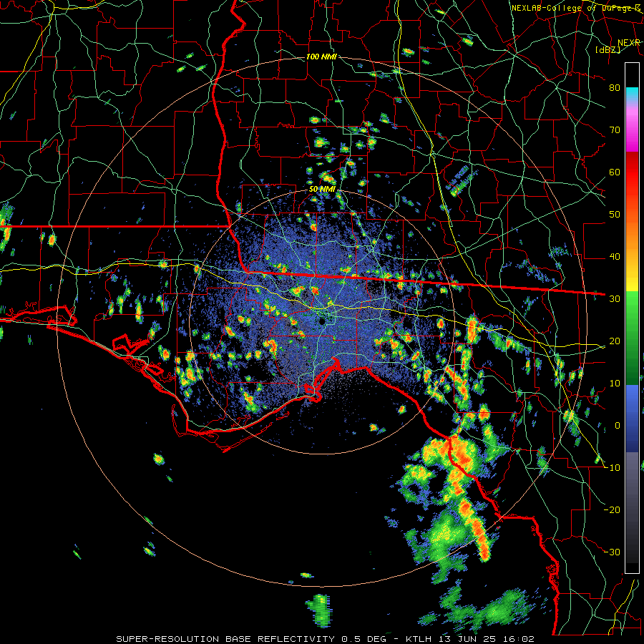Image resolution: width=644 pixels, height=644 pixels.
Task: Click the 80 value on the dBZ scale
Action: tap(615, 88)
